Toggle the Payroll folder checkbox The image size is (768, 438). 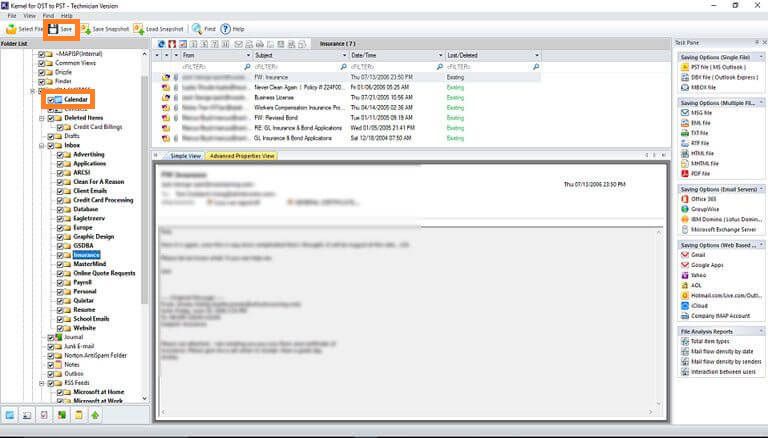pos(60,283)
